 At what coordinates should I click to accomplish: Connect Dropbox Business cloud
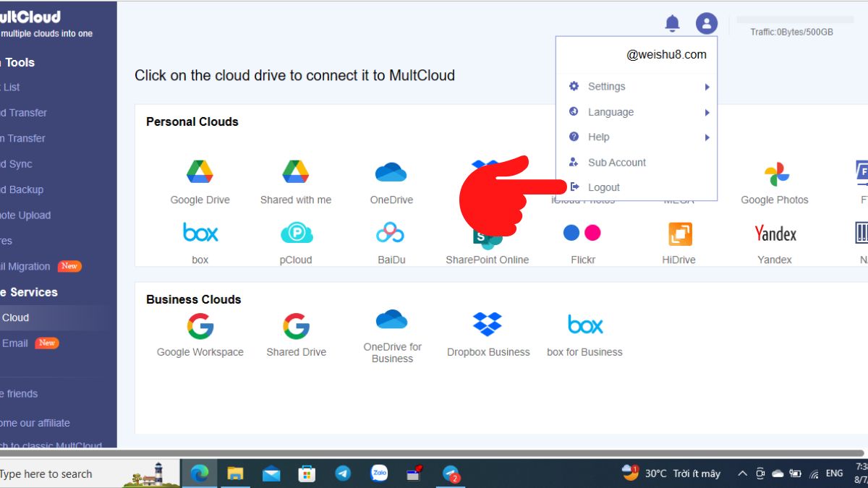coord(487,325)
